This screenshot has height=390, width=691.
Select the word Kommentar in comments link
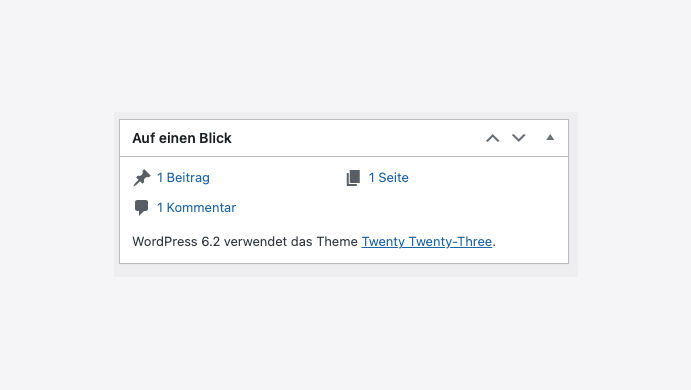pos(201,208)
